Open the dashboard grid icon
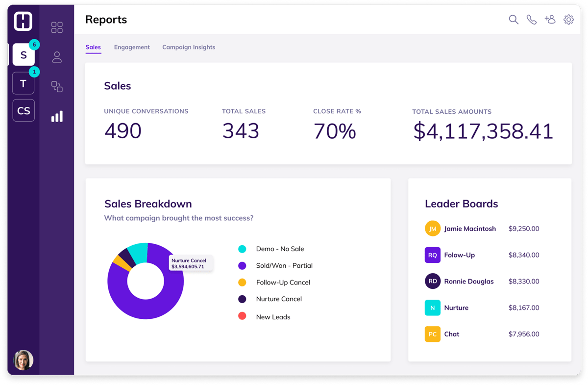 pyautogui.click(x=56, y=28)
